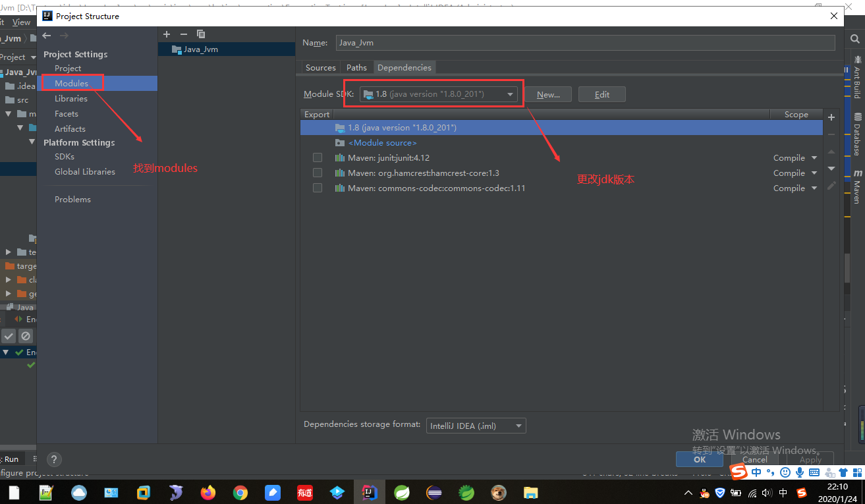Toggle export for hamcrest-core:1.3 dependency
The image size is (865, 504).
coord(318,173)
